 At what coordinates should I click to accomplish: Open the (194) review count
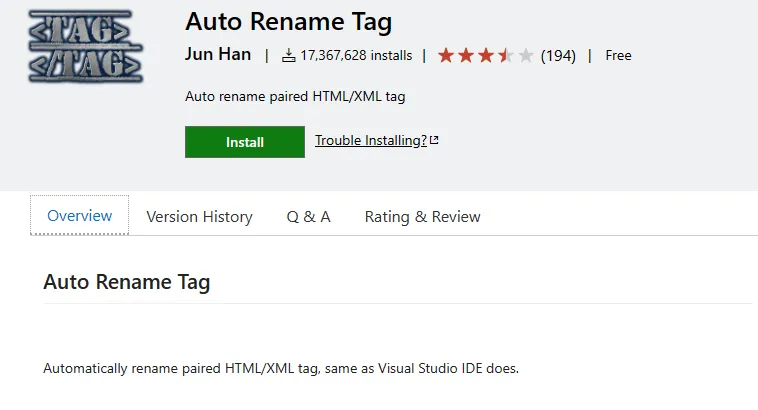(558, 56)
